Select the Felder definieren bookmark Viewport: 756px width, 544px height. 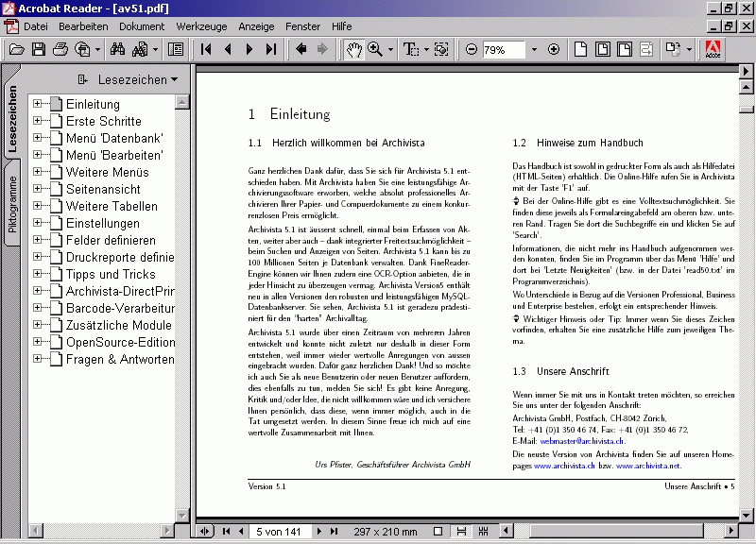click(111, 240)
